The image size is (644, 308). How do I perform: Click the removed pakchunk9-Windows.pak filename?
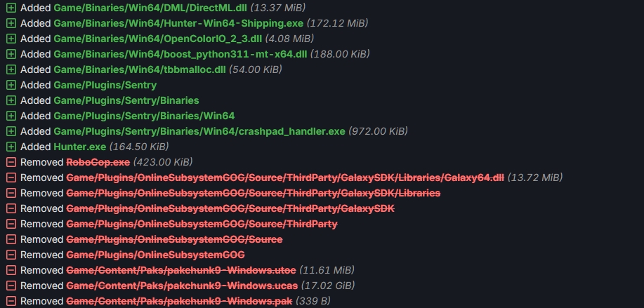tap(179, 301)
